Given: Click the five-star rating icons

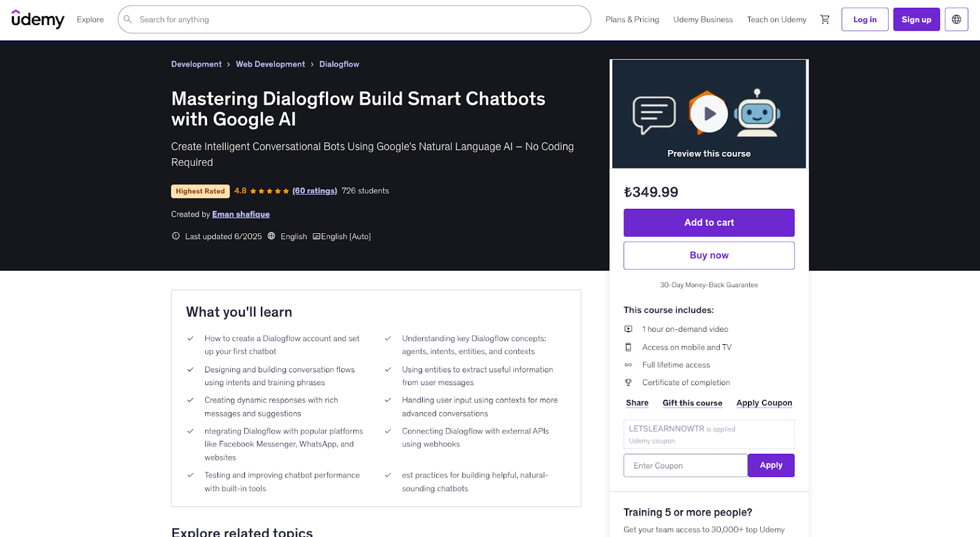Looking at the screenshot, I should (x=269, y=191).
